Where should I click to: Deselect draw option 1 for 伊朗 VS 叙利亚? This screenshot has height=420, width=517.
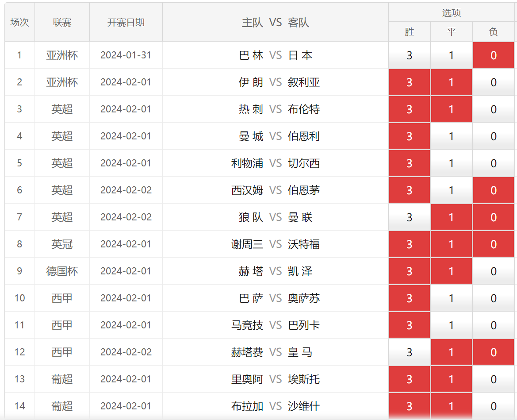click(x=452, y=82)
